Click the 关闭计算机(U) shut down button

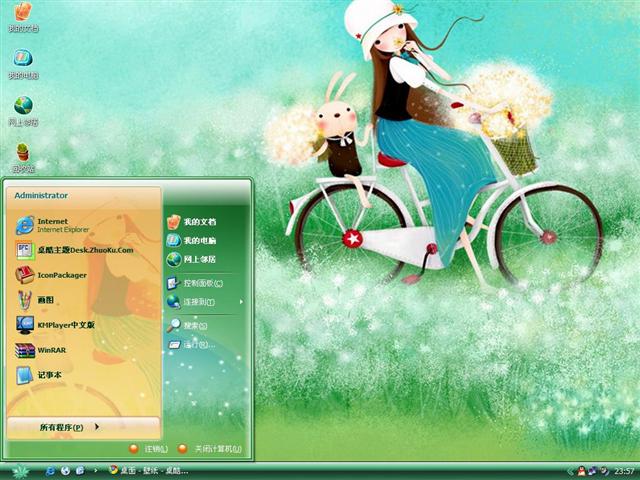(210, 449)
